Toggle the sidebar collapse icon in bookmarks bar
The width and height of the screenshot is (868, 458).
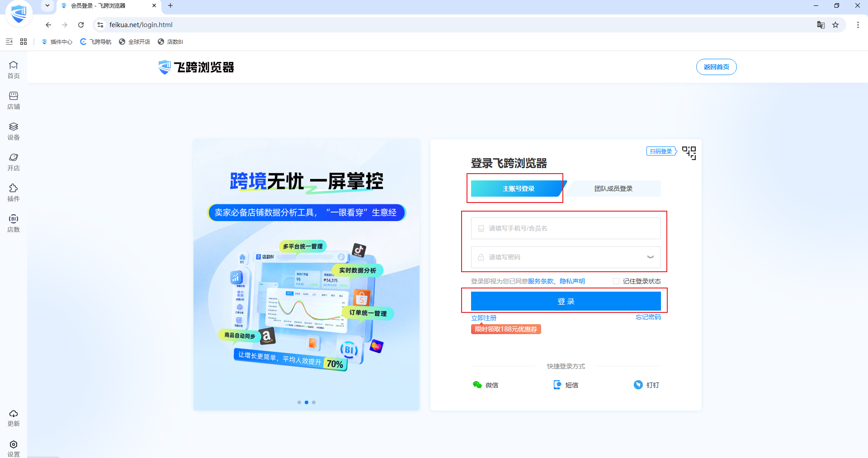(x=9, y=42)
